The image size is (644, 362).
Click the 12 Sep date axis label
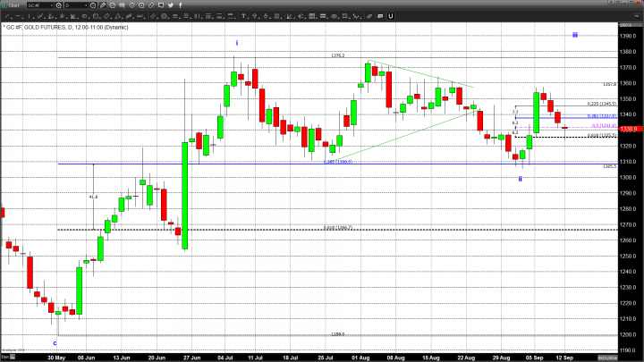(564, 358)
